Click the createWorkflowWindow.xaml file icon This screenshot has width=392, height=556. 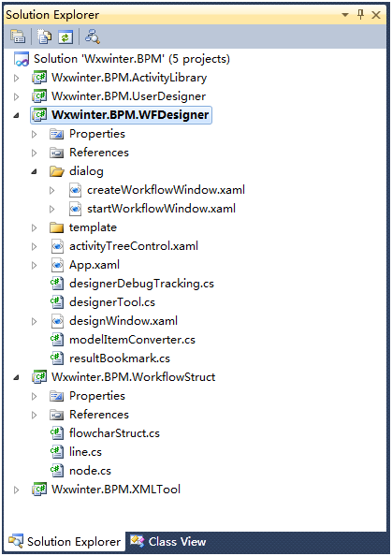coord(75,190)
